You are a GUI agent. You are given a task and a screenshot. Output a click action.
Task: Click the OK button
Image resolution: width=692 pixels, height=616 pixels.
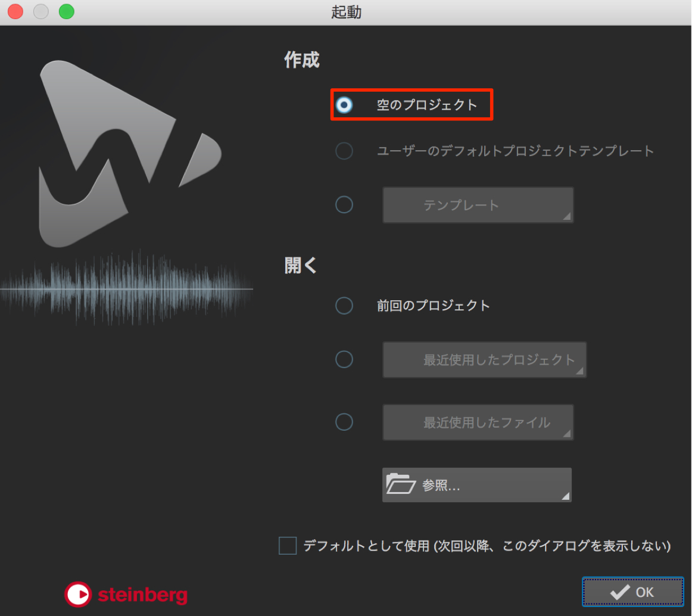[x=633, y=592]
